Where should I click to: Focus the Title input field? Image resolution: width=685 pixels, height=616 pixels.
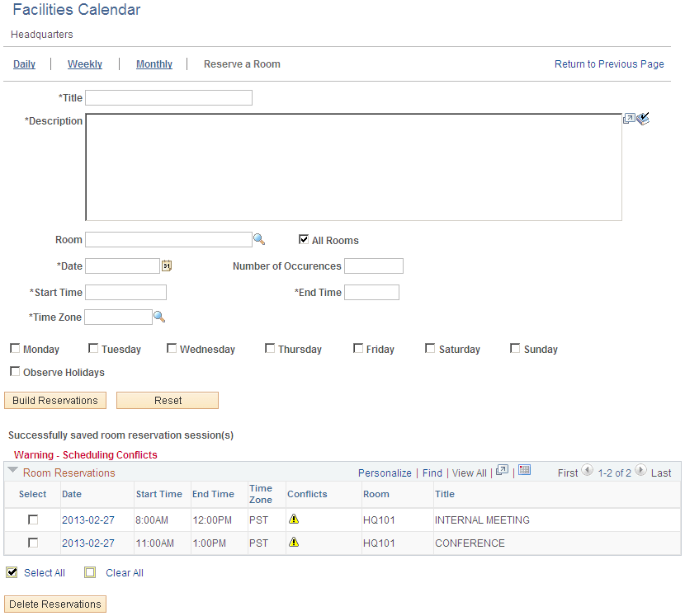coord(168,98)
